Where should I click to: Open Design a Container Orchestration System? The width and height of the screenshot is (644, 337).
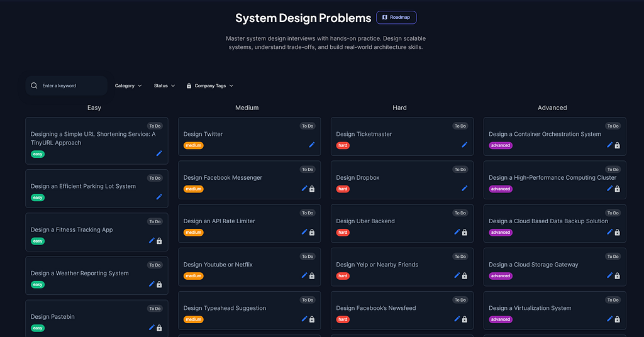coord(545,134)
